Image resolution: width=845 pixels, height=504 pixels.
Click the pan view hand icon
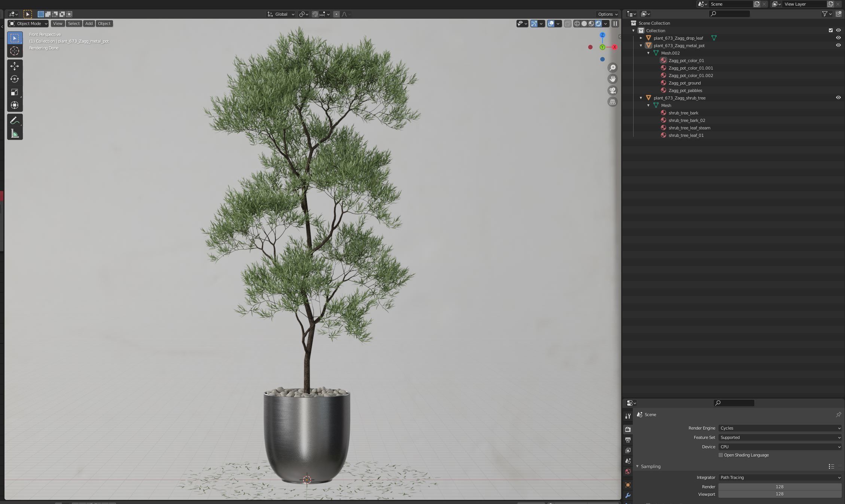click(x=613, y=79)
